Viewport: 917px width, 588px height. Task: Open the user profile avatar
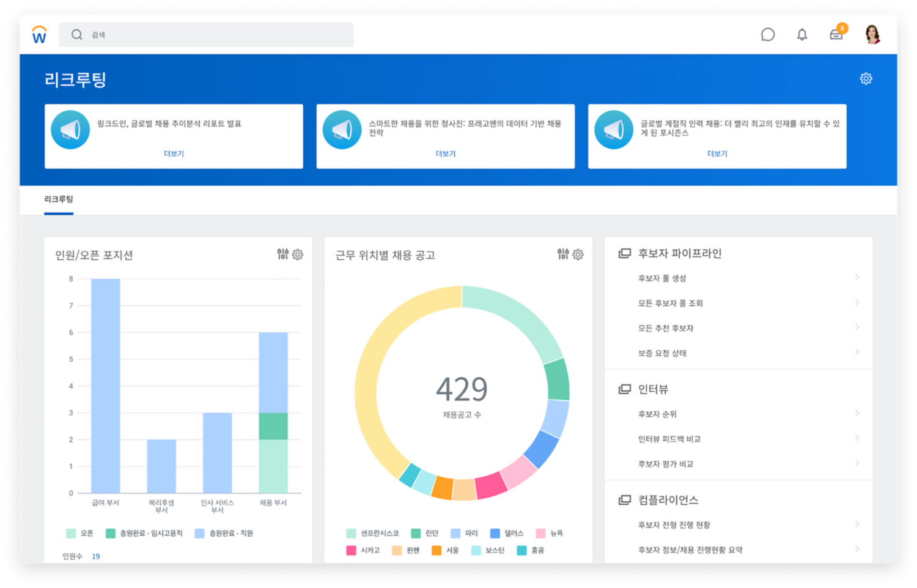pyautogui.click(x=873, y=34)
